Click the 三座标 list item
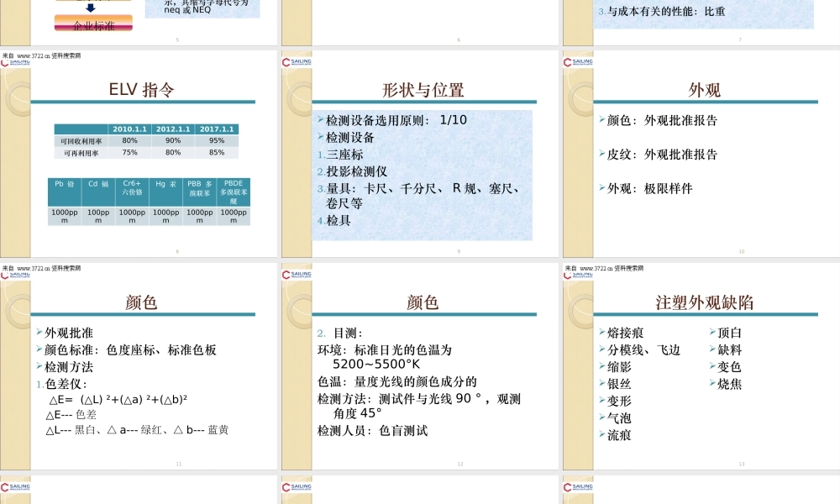 pos(340,155)
